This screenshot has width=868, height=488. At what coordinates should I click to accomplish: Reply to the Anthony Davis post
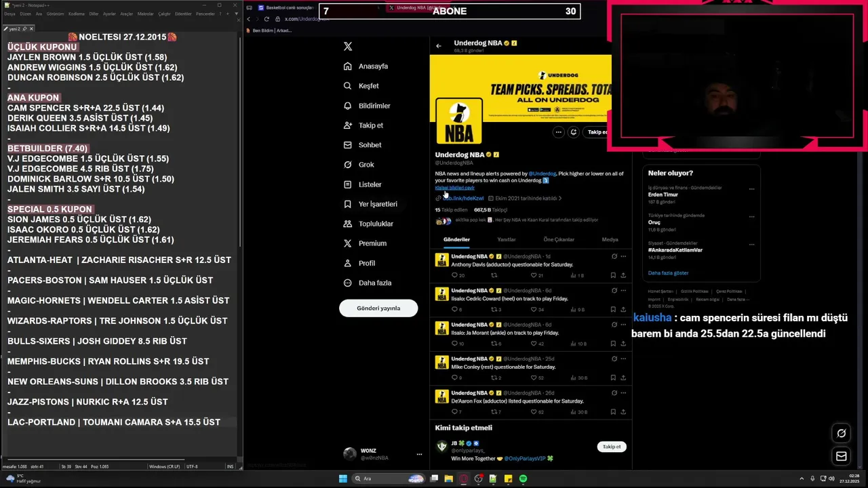[458, 276]
